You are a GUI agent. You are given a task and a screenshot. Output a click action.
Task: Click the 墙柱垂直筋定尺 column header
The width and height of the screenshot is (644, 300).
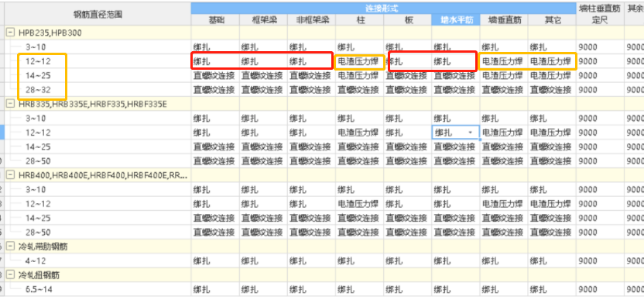pos(600,14)
